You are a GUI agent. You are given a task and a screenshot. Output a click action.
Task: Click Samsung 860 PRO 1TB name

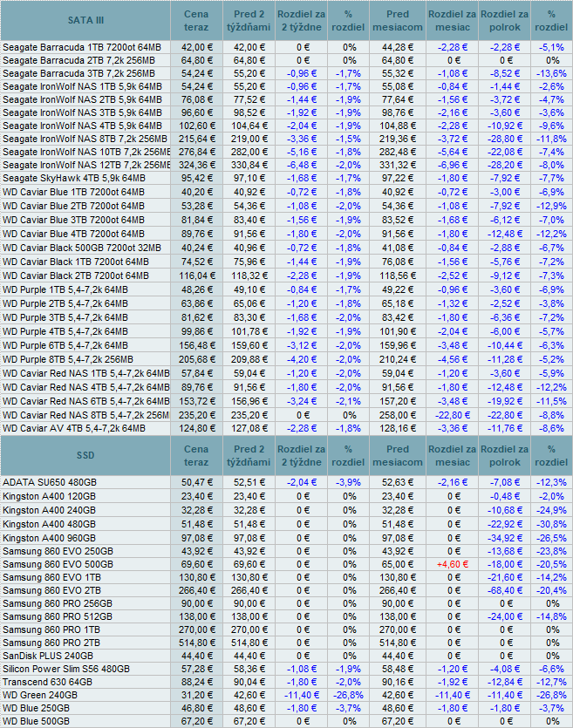[51, 629]
